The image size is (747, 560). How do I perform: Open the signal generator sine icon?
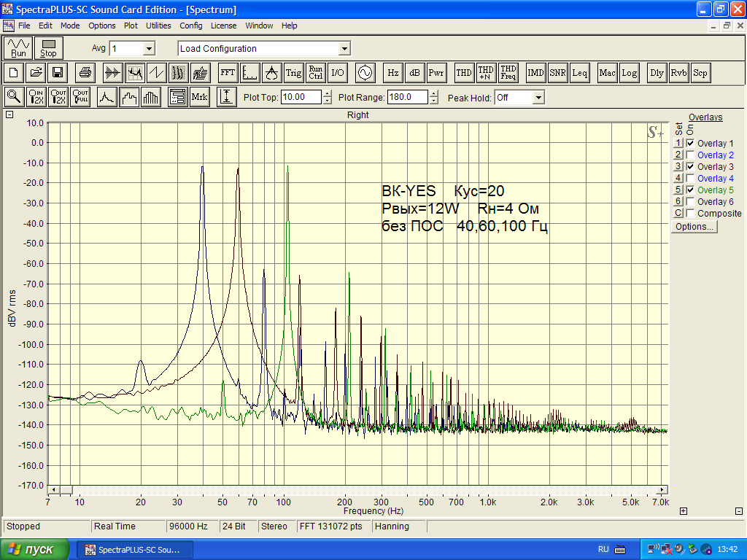[x=365, y=73]
